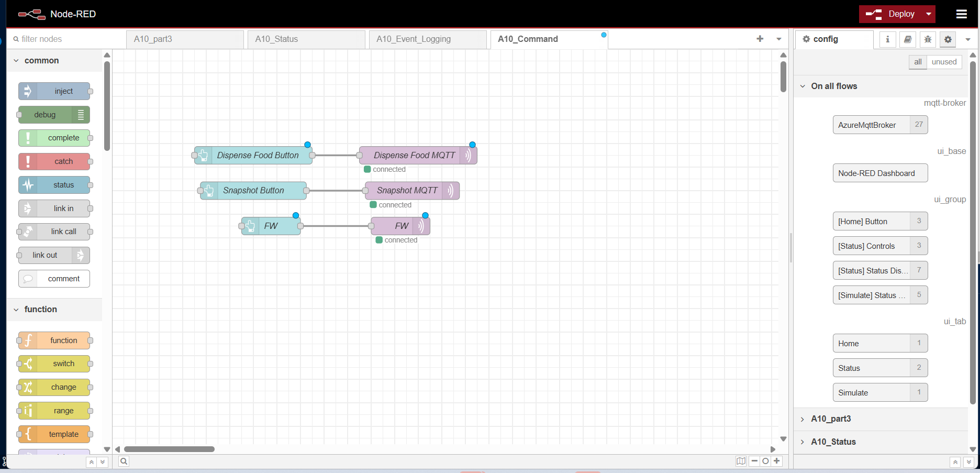Click the zoom in plus icon
The image size is (980, 473).
click(777, 461)
